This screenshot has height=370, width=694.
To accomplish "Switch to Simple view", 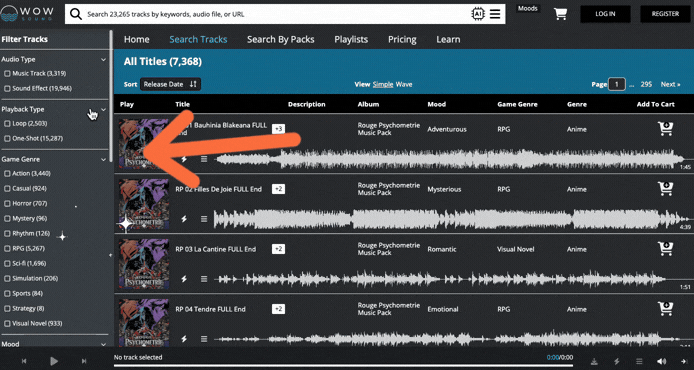I will pyautogui.click(x=383, y=84).
